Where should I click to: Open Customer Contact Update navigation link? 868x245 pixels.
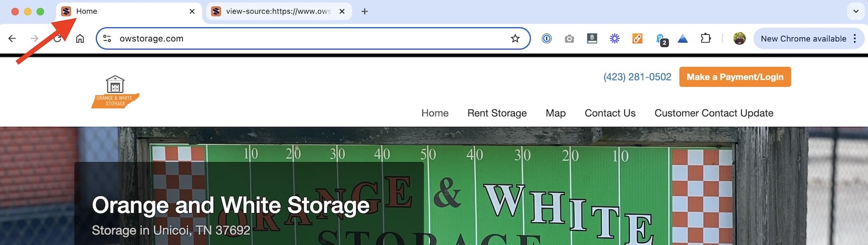point(714,113)
